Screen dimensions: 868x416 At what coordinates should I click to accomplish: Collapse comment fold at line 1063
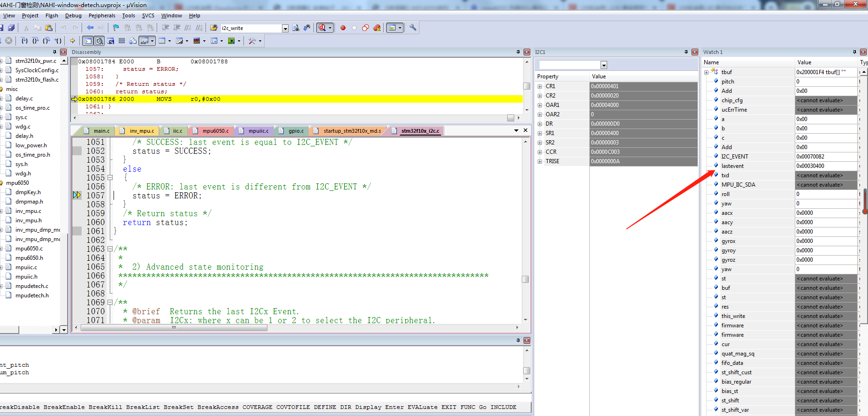tap(110, 249)
